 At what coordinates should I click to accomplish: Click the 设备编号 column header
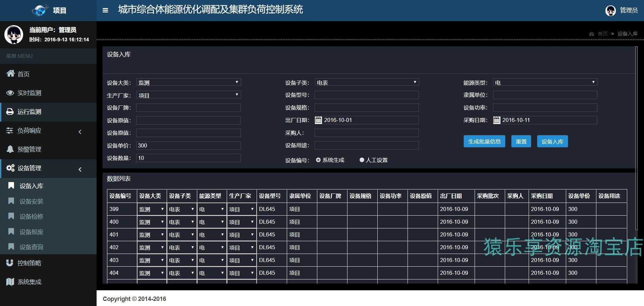[122, 196]
